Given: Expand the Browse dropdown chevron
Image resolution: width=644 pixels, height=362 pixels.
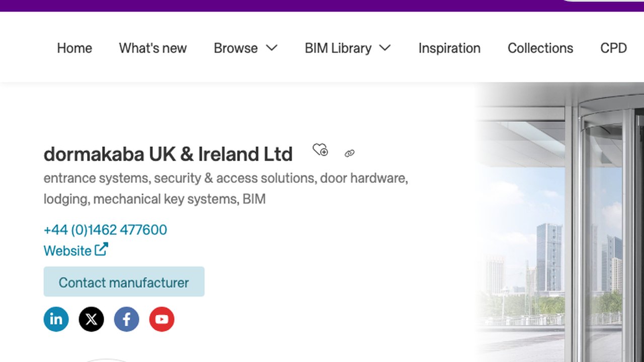Looking at the screenshot, I should click(x=272, y=48).
